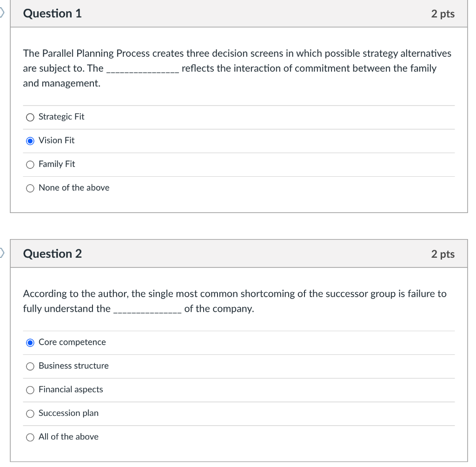Choose the Business structure option
Viewport: 476px width, 467px height.
30,366
